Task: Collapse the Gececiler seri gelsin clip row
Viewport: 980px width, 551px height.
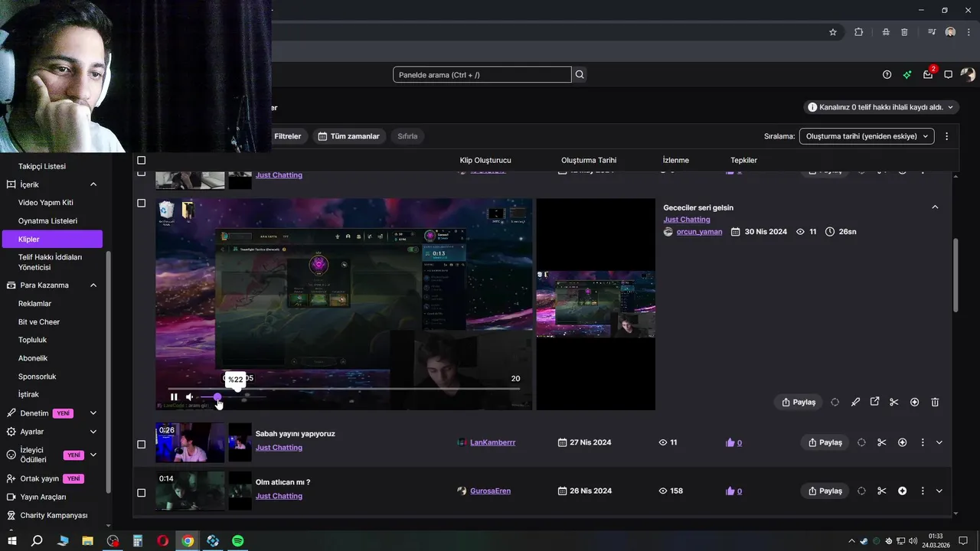Action: pyautogui.click(x=935, y=207)
